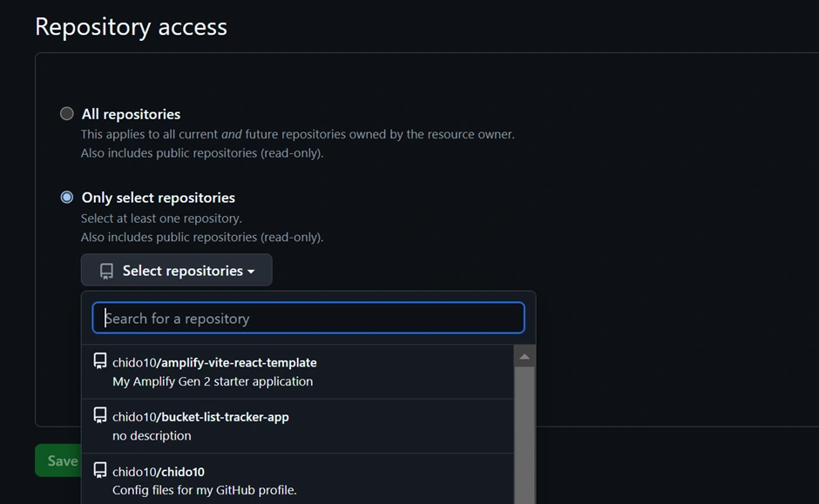Select the Only select repositories option
The width and height of the screenshot is (819, 504).
tap(67, 198)
